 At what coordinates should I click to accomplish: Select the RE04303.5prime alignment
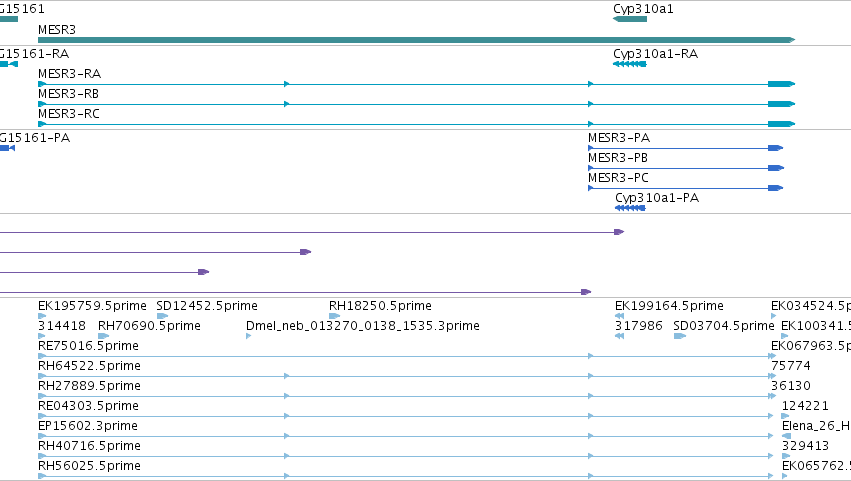405,416
